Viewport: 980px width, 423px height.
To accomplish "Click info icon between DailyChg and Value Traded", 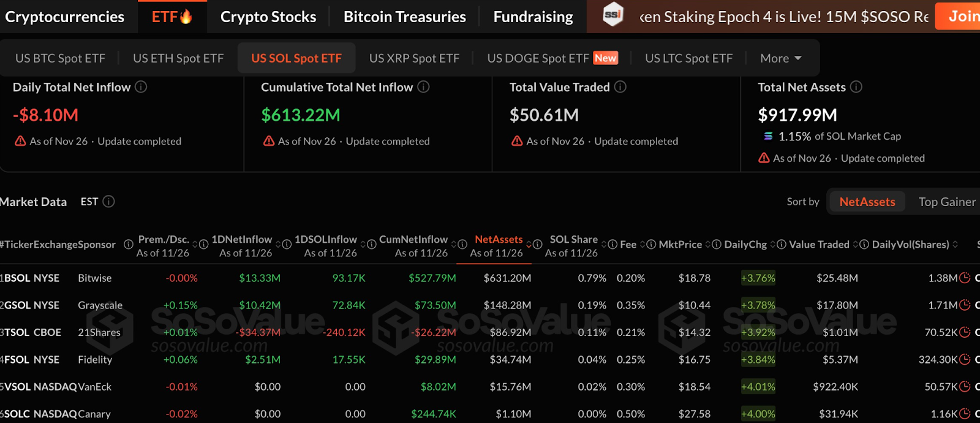I will tap(782, 245).
